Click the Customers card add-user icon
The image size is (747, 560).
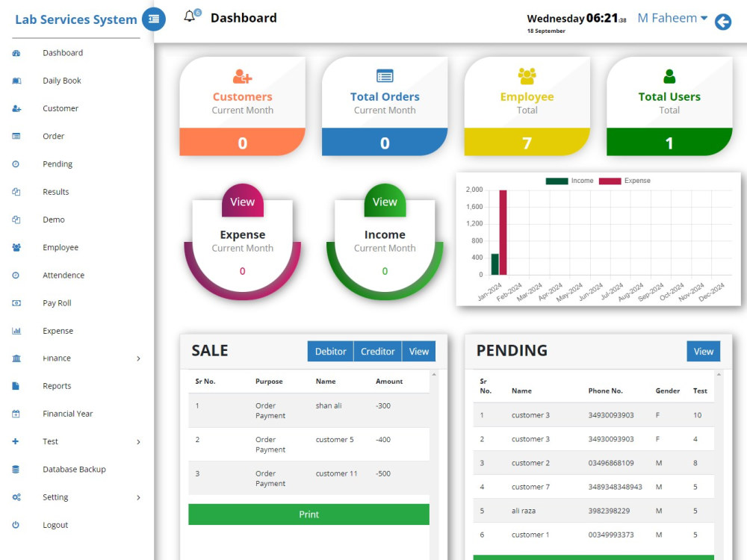click(243, 76)
